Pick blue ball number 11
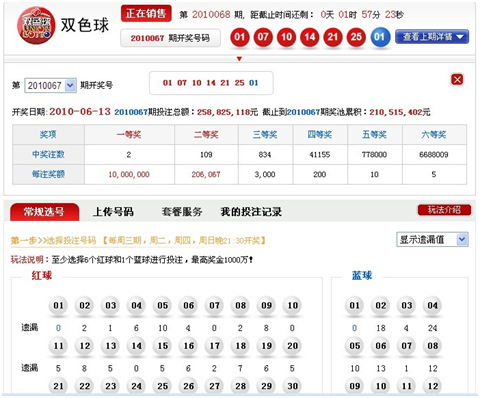Image resolution: width=480 pixels, height=398 pixels. [x=407, y=386]
